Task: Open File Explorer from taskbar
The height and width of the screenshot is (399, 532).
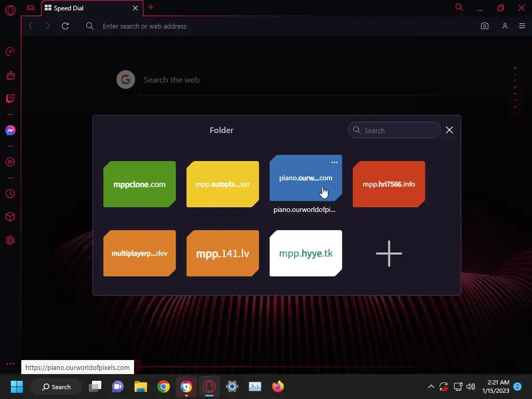Action: [x=140, y=387]
